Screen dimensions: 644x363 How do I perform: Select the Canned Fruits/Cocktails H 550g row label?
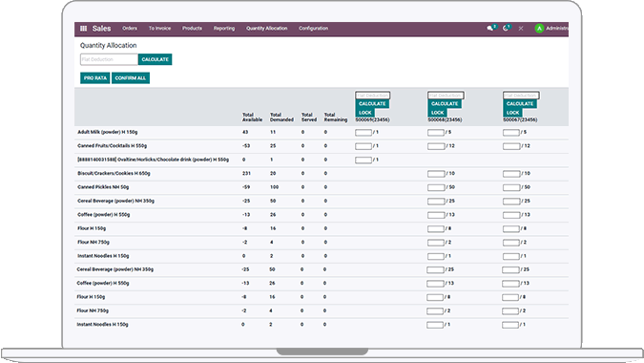pos(113,146)
